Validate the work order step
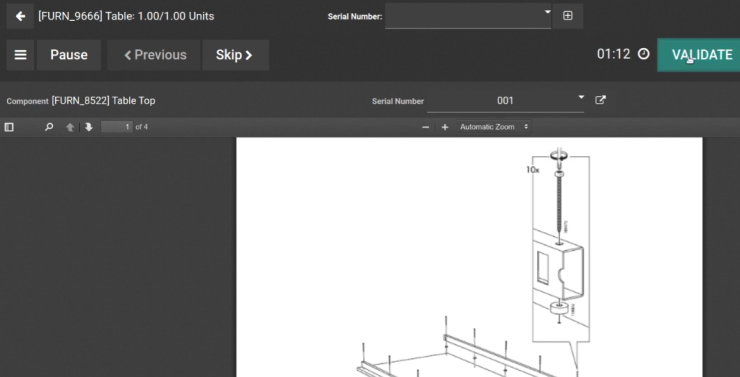This screenshot has height=377, width=740. [699, 55]
